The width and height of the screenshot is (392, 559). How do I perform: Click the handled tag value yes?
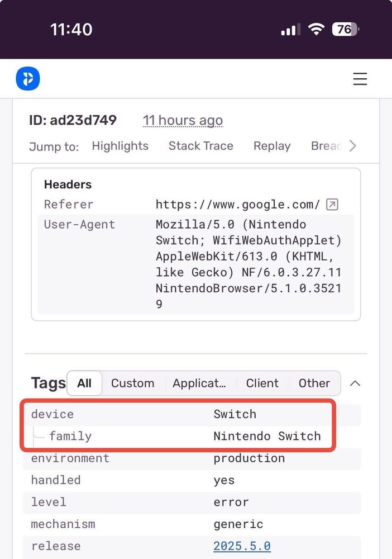point(224,480)
